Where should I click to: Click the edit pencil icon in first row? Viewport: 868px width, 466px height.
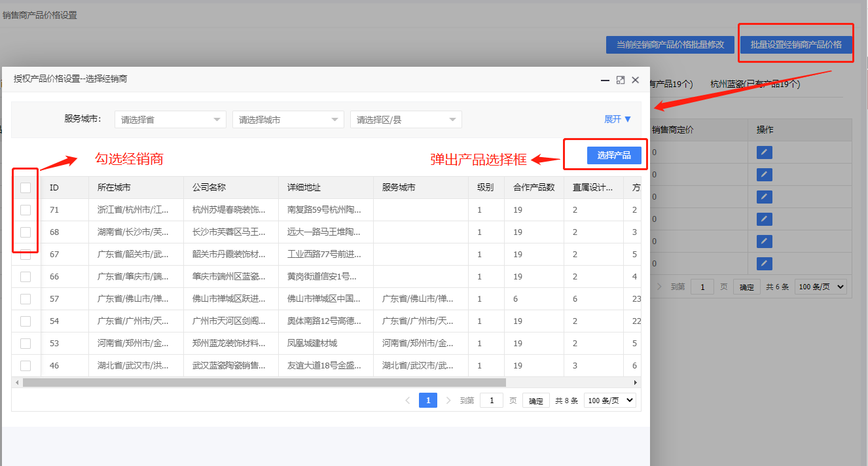[764, 152]
